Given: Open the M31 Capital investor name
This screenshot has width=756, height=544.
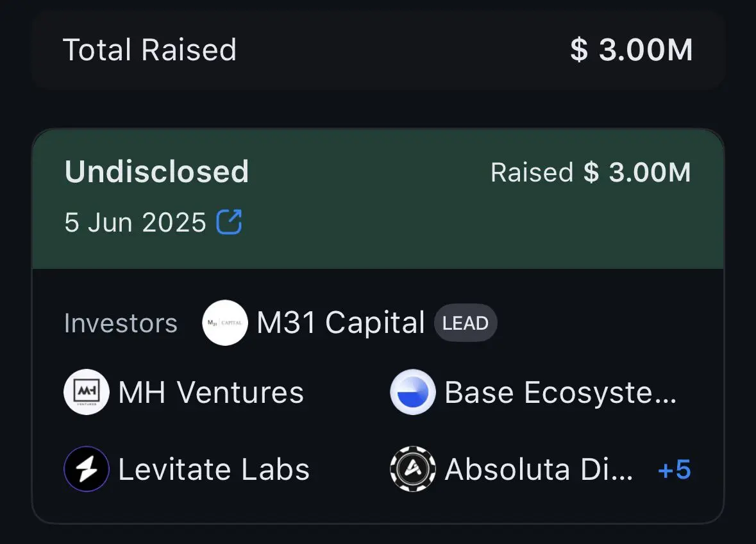Looking at the screenshot, I should click(x=341, y=323).
